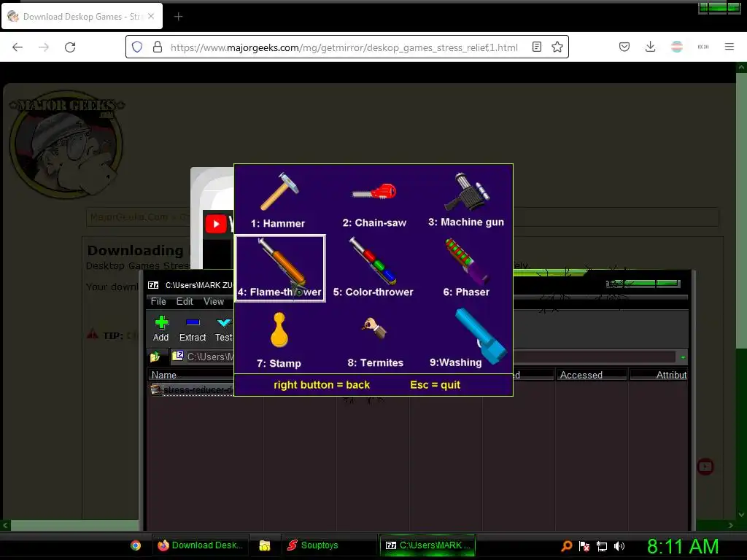
Task: Switch to the 7-Zip taskbar button
Action: 427,545
